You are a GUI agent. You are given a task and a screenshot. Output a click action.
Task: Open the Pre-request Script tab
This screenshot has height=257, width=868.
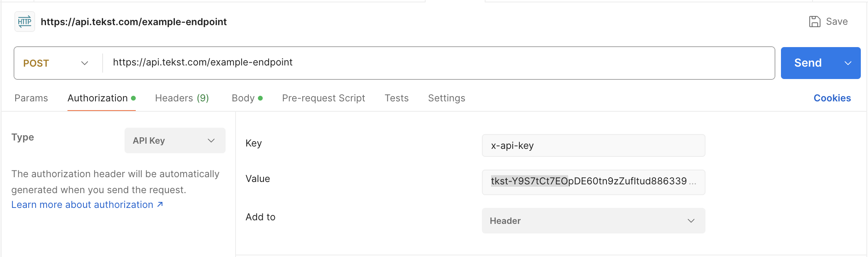(323, 98)
